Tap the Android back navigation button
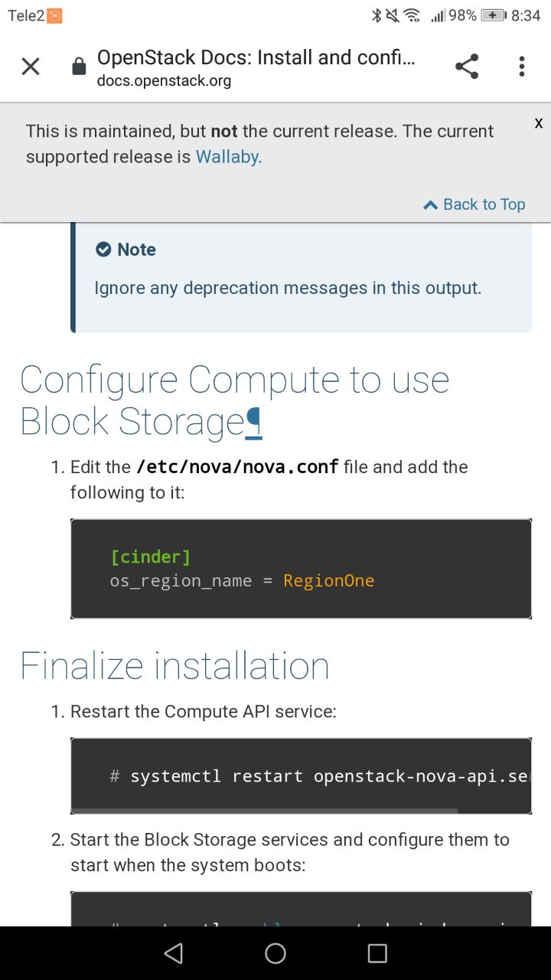The height and width of the screenshot is (980, 551). pyautogui.click(x=174, y=953)
